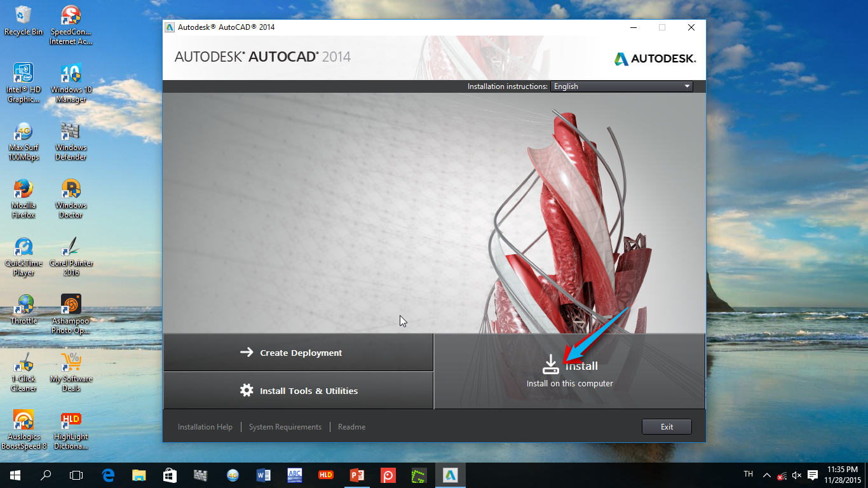Select the Windows Defender desktop shortcut
Viewport: 868px width, 488px height.
(71, 141)
